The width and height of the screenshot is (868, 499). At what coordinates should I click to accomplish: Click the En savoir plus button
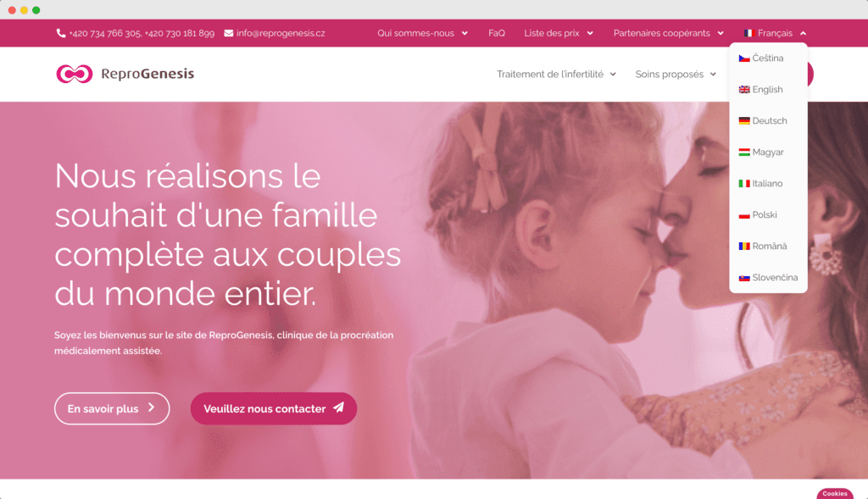point(112,409)
